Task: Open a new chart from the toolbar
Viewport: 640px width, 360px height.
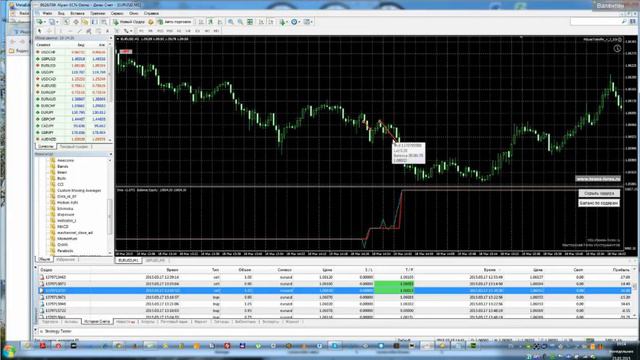Action: pos(40,22)
